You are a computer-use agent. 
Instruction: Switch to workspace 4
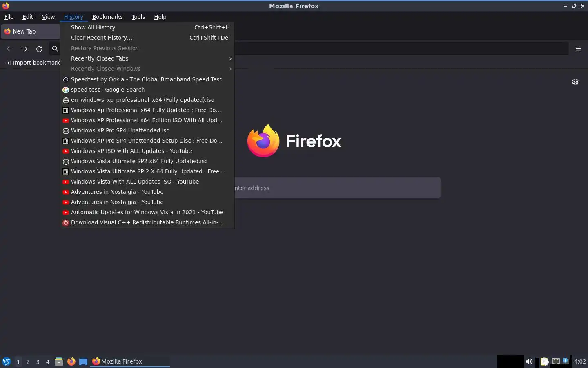tap(47, 361)
